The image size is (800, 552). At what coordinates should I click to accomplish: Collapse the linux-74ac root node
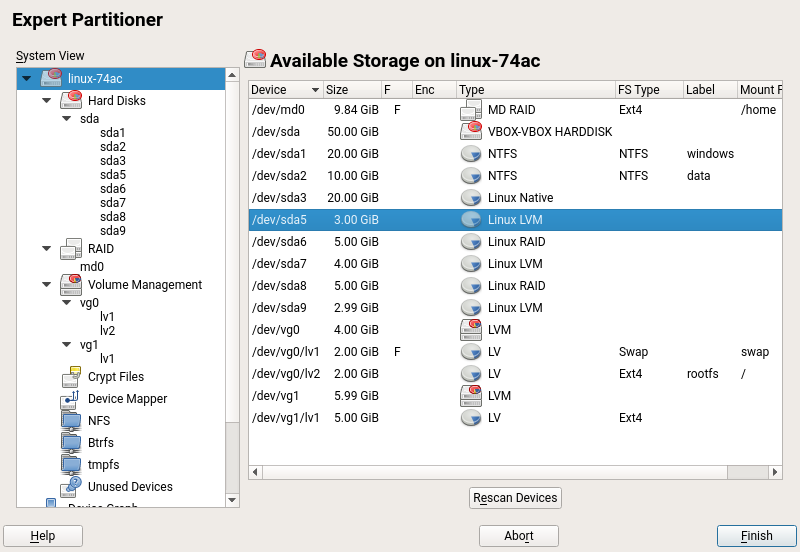27,79
